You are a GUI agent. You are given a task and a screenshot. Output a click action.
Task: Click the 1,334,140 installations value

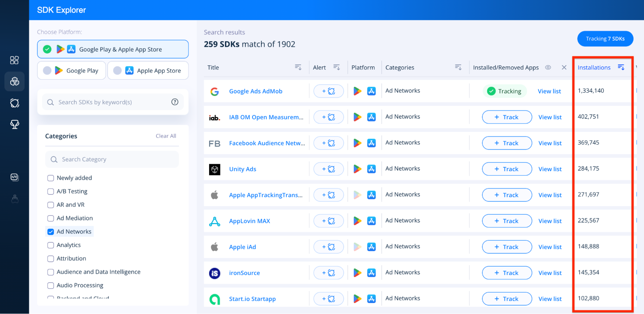(591, 91)
